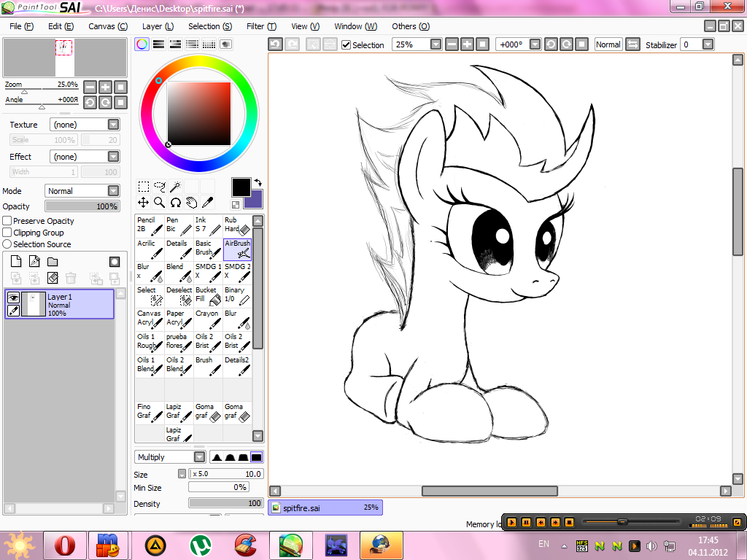Clear the layer with eraser icon
Image resolution: width=747 pixels, height=560 pixels.
point(53,278)
